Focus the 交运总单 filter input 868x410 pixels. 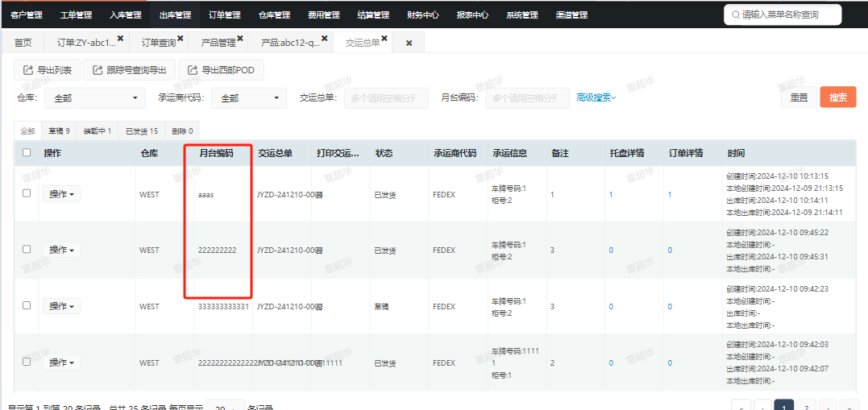point(386,98)
